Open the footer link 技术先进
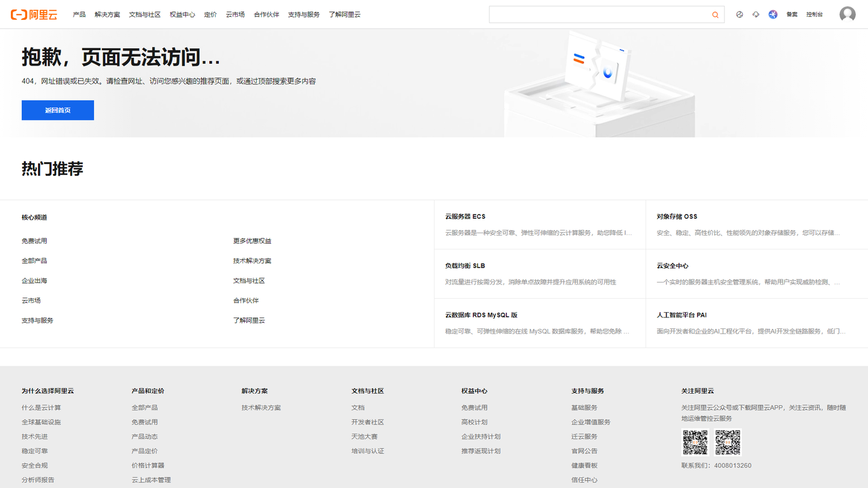 pyautogui.click(x=34, y=437)
